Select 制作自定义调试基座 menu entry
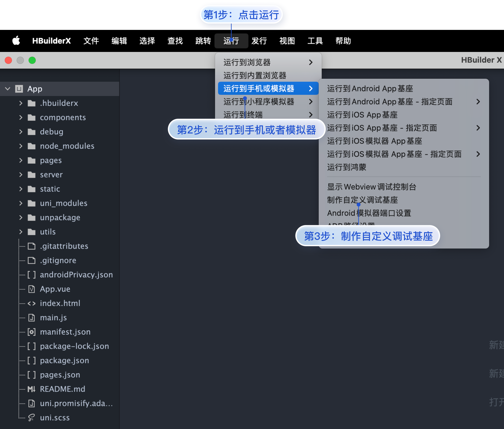This screenshot has width=504, height=429. tap(362, 200)
